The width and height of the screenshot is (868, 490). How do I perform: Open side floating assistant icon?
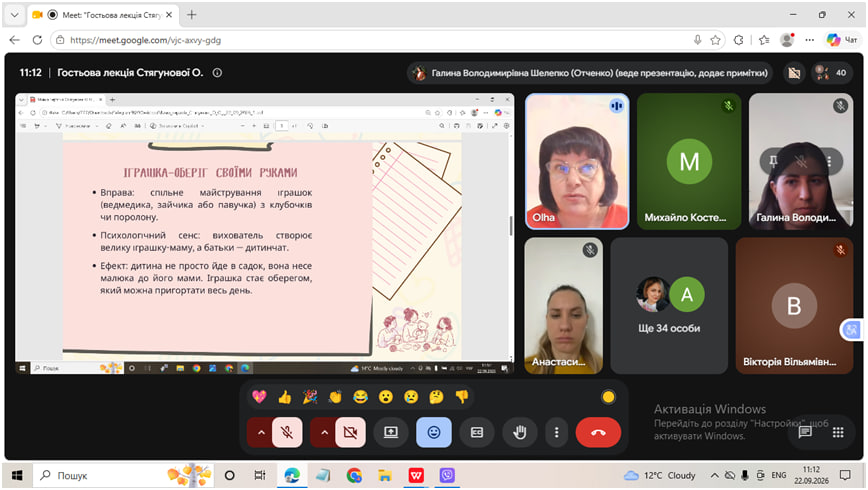pyautogui.click(x=851, y=330)
